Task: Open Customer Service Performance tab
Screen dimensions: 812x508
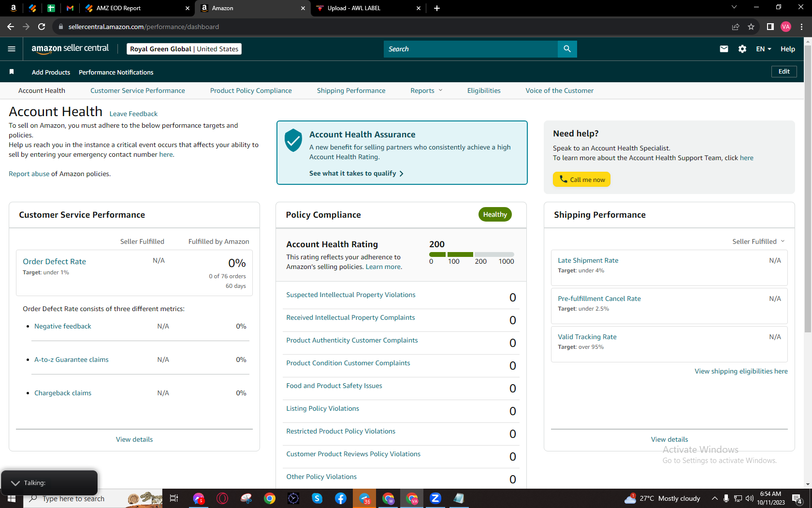Action: (x=138, y=90)
